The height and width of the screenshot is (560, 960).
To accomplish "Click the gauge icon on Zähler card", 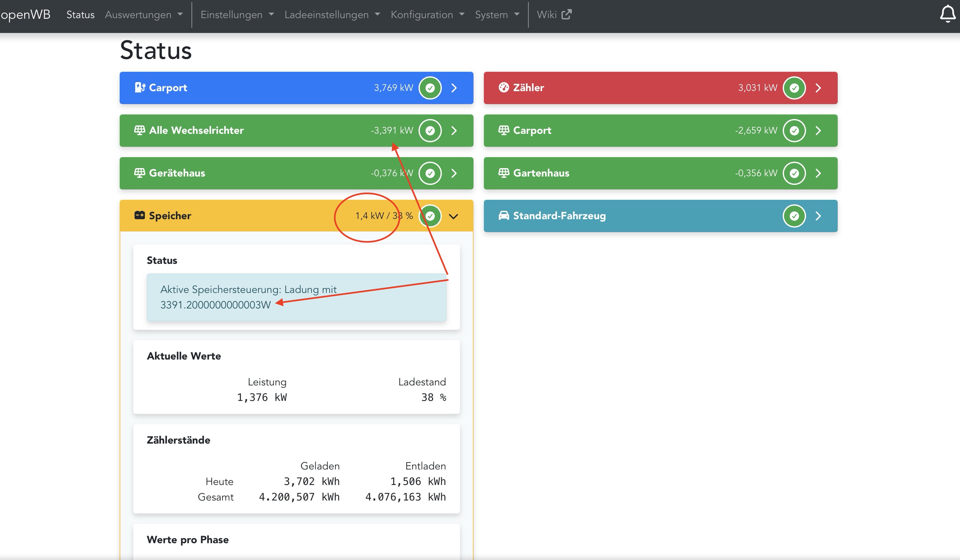I will pyautogui.click(x=504, y=88).
